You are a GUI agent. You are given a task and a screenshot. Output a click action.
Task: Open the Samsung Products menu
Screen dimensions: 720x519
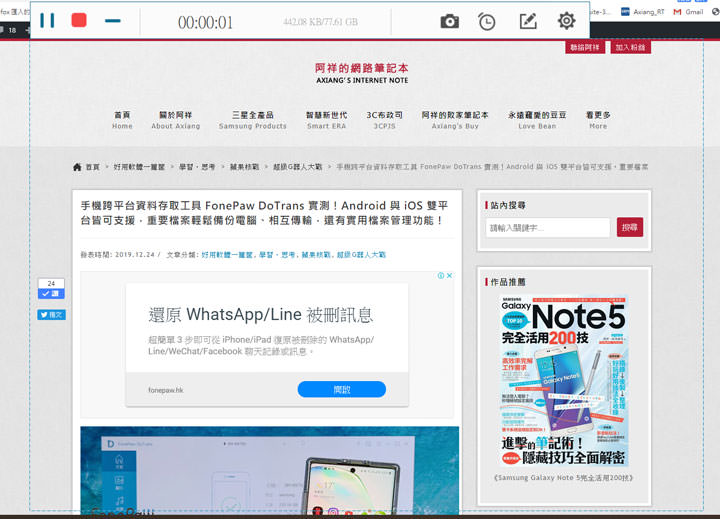253,120
